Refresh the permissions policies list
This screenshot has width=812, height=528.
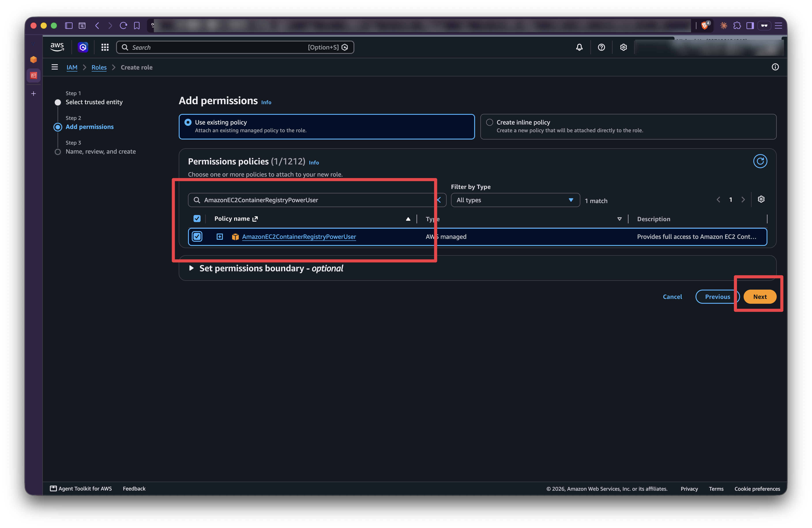760,161
